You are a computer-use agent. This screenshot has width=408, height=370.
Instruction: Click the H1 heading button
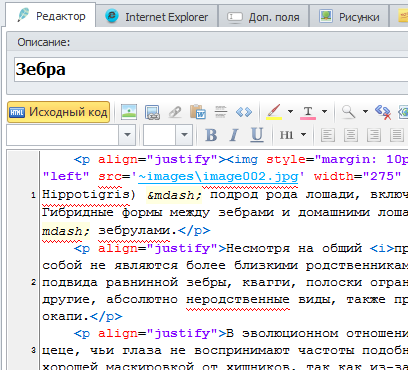tap(287, 135)
